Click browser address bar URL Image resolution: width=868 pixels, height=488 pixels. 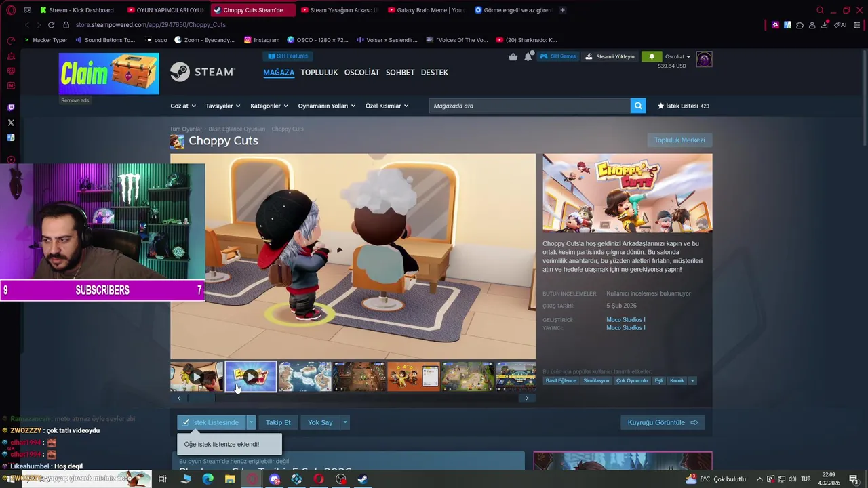click(151, 25)
